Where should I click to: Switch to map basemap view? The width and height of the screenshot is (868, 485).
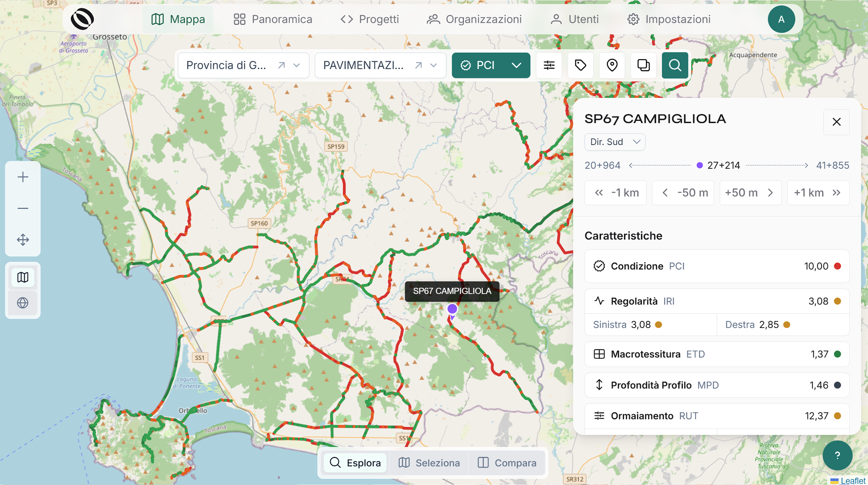pyautogui.click(x=23, y=277)
